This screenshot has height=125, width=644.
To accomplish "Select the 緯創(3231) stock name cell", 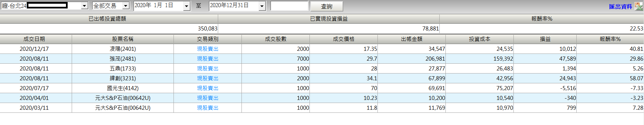I will pos(122,78).
